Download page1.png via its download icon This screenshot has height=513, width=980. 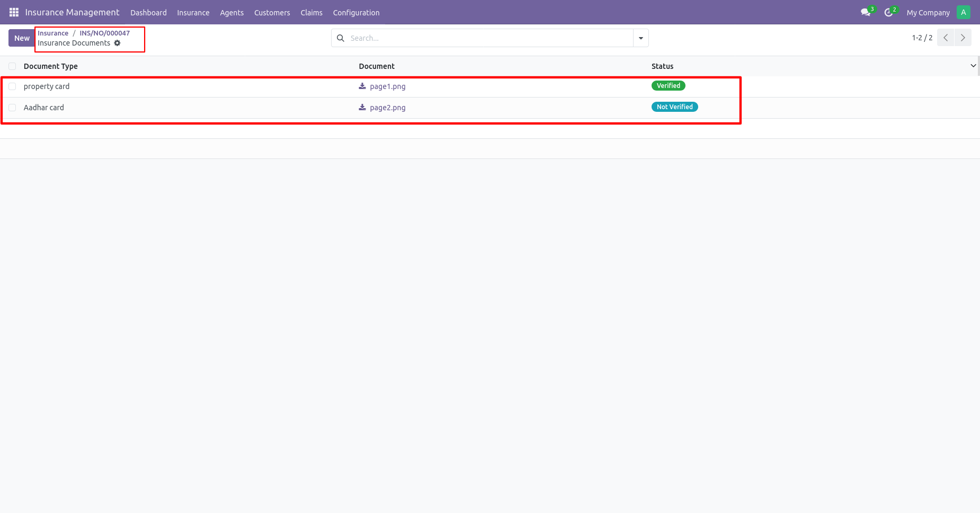[x=362, y=86]
